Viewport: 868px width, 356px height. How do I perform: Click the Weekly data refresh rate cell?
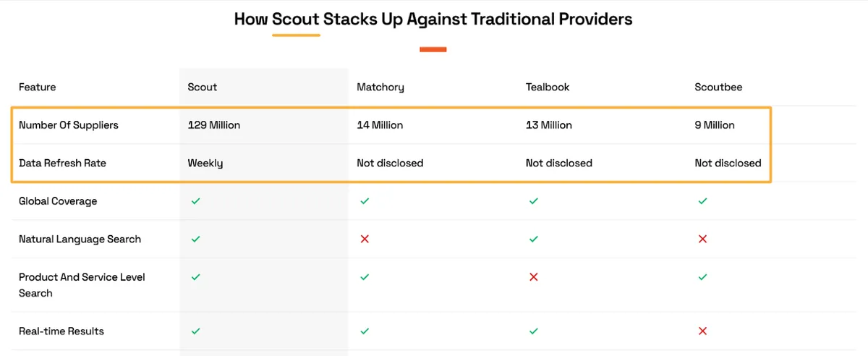point(205,163)
